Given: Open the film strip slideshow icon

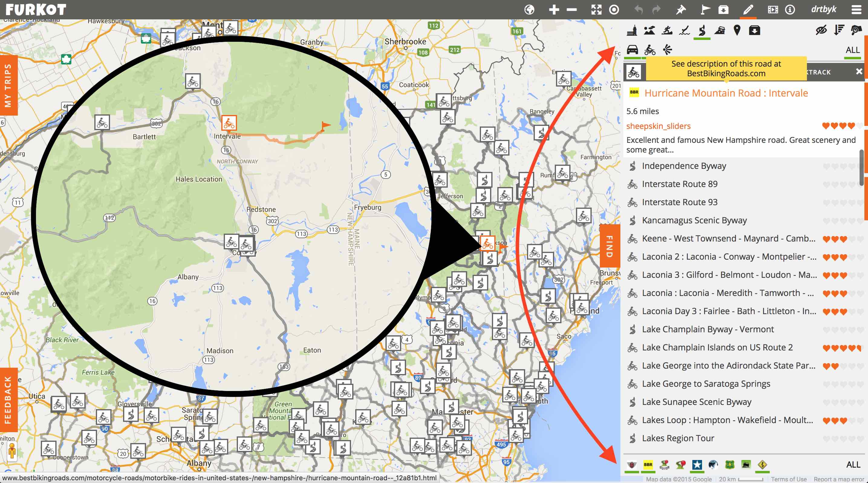Looking at the screenshot, I should pyautogui.click(x=773, y=10).
